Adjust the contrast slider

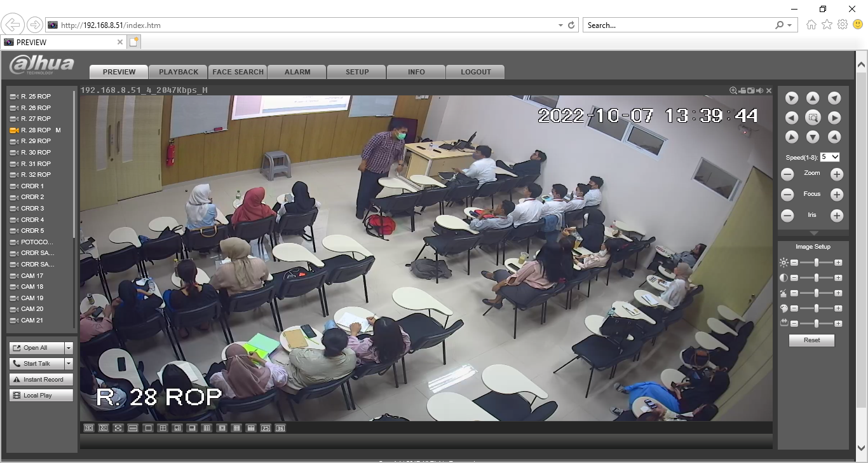pyautogui.click(x=816, y=278)
